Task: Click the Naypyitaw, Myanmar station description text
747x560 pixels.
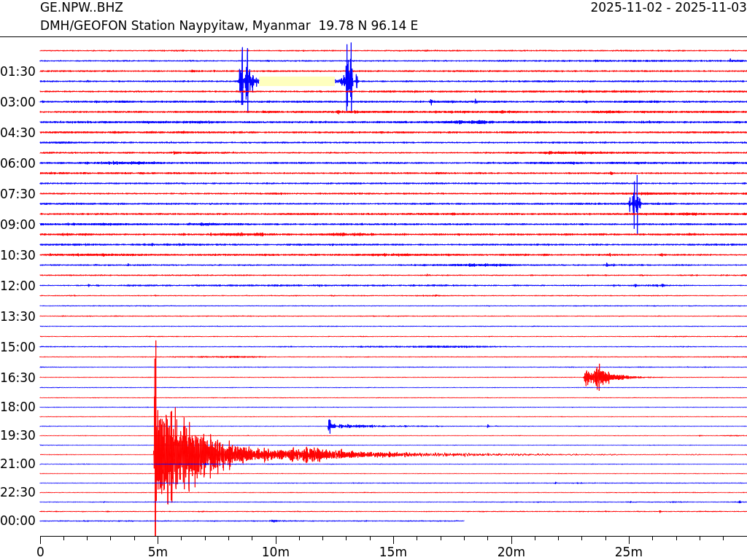Action: coord(229,26)
